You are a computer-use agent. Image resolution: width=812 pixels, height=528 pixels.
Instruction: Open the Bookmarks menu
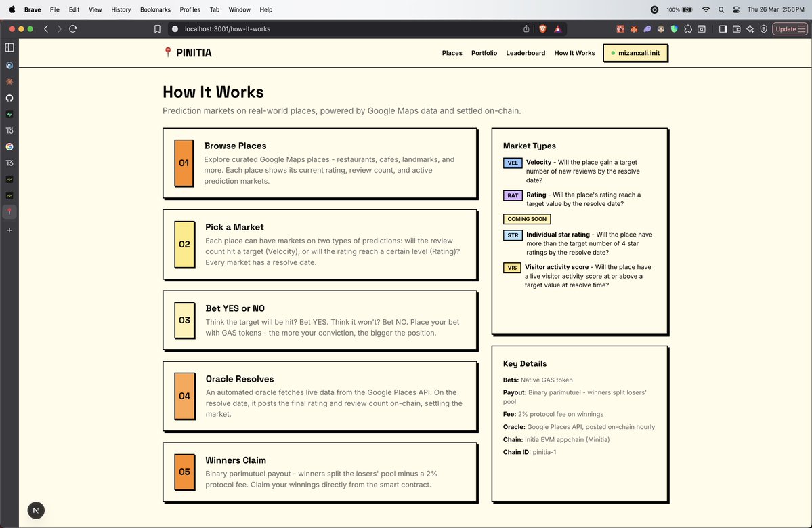click(x=155, y=9)
